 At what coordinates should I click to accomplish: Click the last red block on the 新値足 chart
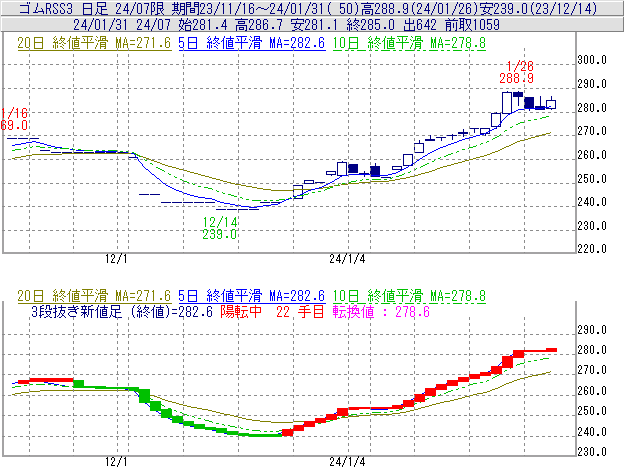551,350
